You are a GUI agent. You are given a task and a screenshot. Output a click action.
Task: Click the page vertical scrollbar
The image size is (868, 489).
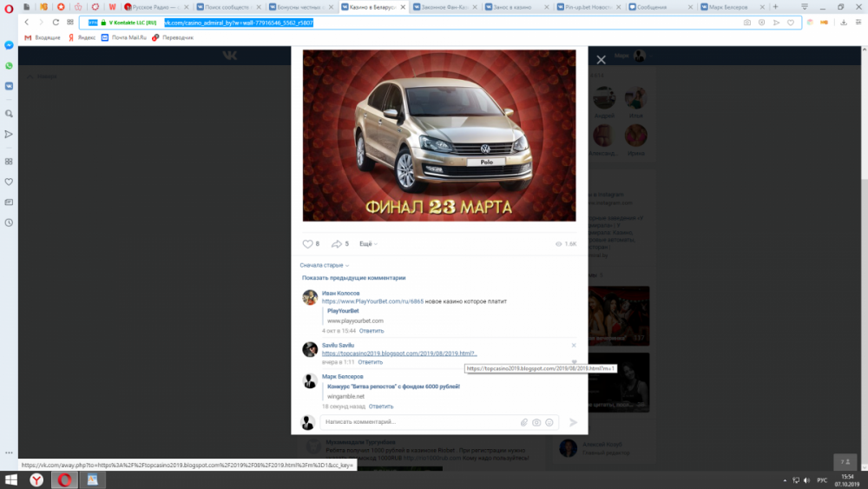click(865, 258)
